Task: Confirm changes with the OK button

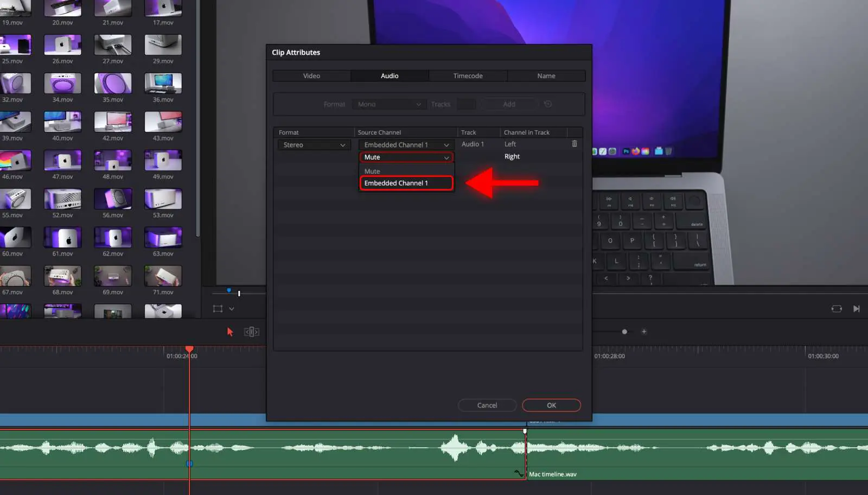Action: click(551, 405)
